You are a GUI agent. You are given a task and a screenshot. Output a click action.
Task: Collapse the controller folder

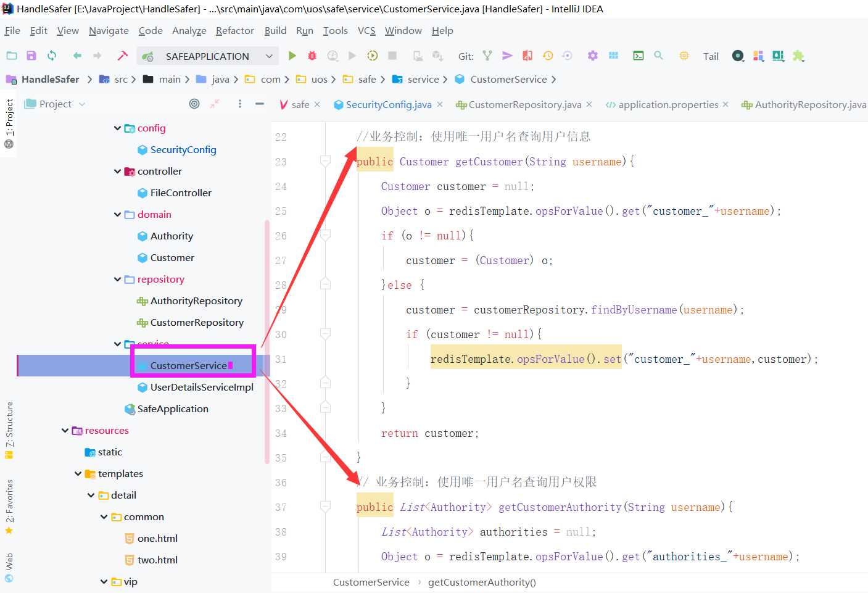point(117,171)
